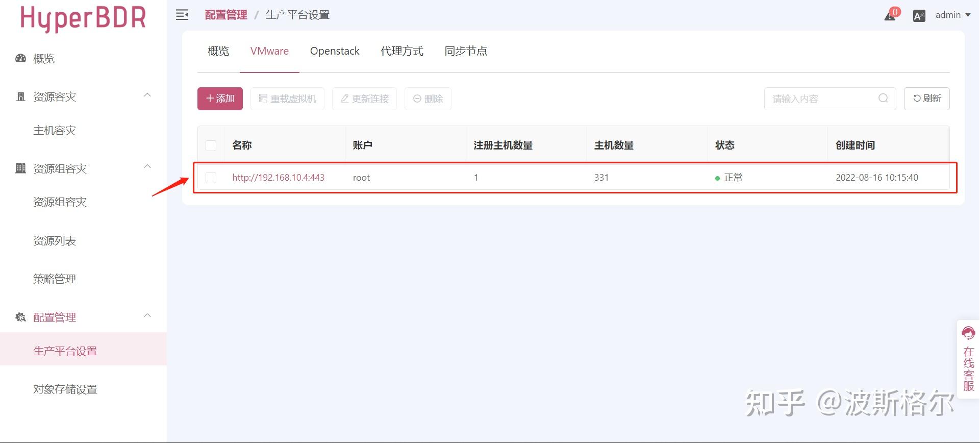Tick the select-all checkbox in table header
Image resolution: width=980 pixels, height=443 pixels.
point(211,145)
